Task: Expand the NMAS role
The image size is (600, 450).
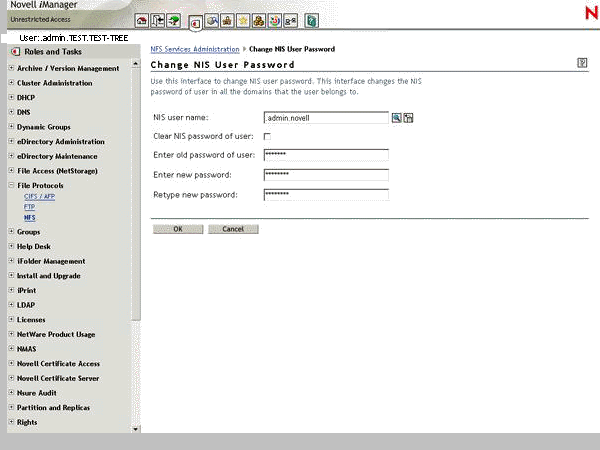Action: 11,349
